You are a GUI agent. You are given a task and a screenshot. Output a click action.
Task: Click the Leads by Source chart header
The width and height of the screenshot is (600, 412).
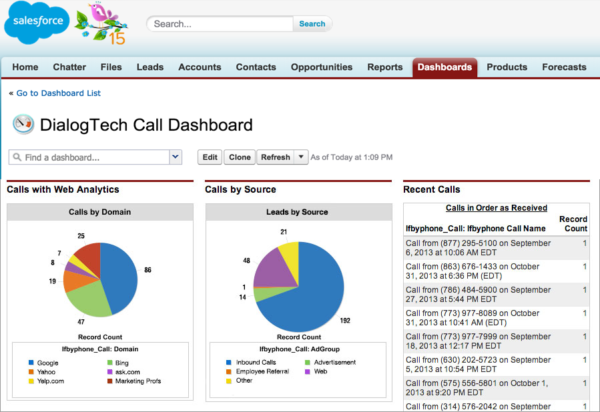(298, 212)
